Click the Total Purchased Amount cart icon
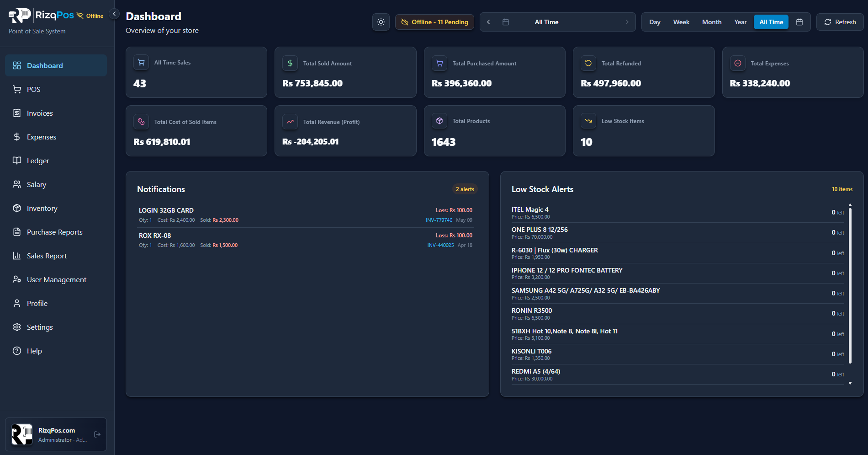The image size is (868, 455). point(439,63)
